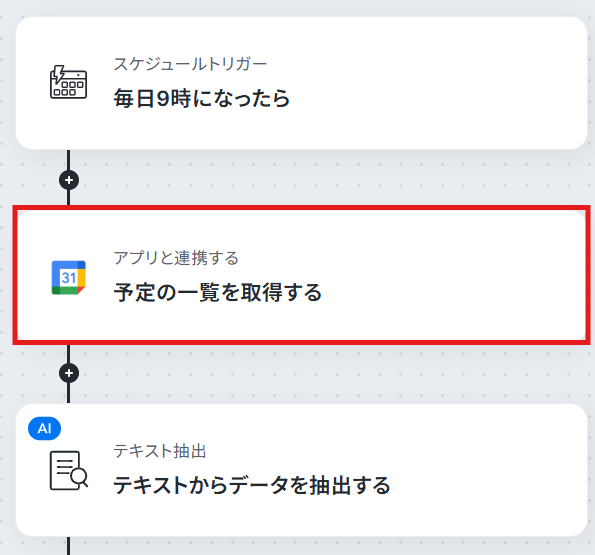
Task: Click the 予定の一覧を取得する title text
Action: [x=217, y=292]
